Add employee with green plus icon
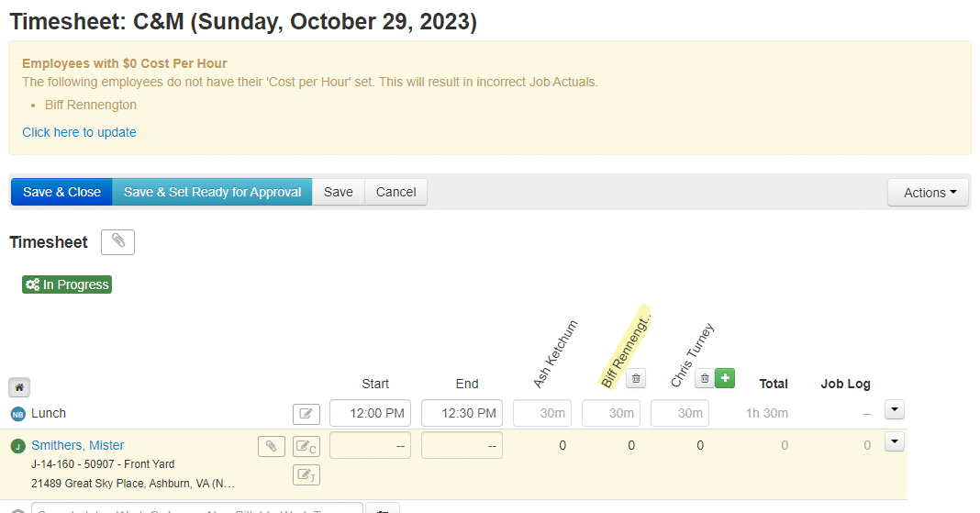 point(725,378)
